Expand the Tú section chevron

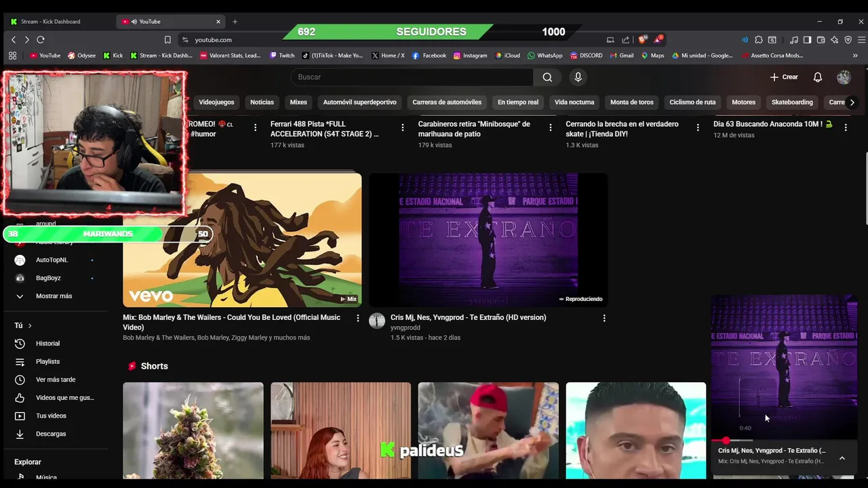pos(29,326)
